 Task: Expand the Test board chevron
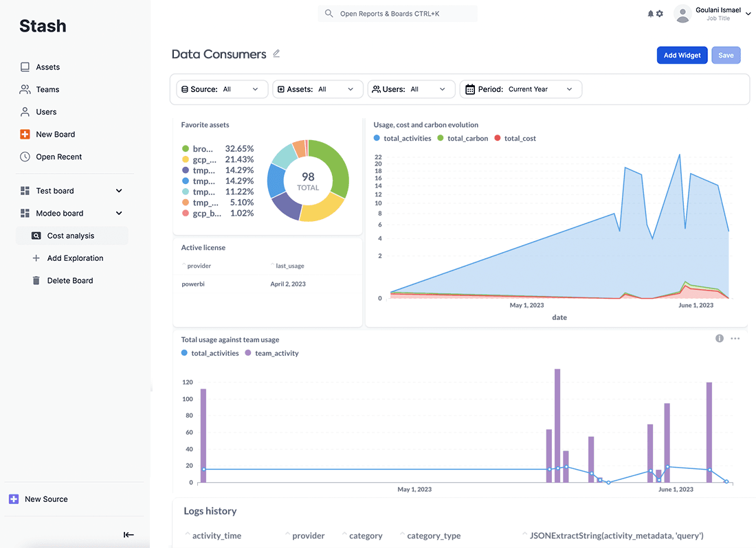click(x=119, y=191)
